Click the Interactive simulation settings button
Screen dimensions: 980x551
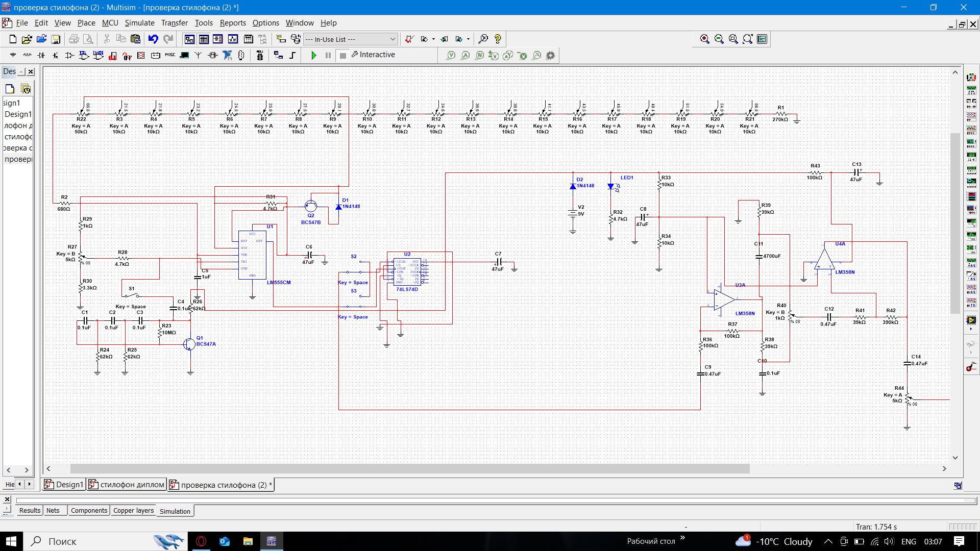click(x=373, y=55)
